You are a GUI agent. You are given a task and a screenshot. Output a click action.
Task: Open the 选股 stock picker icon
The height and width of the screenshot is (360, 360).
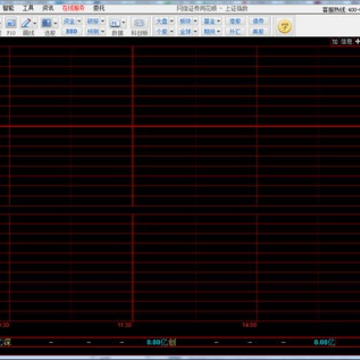tap(46, 23)
